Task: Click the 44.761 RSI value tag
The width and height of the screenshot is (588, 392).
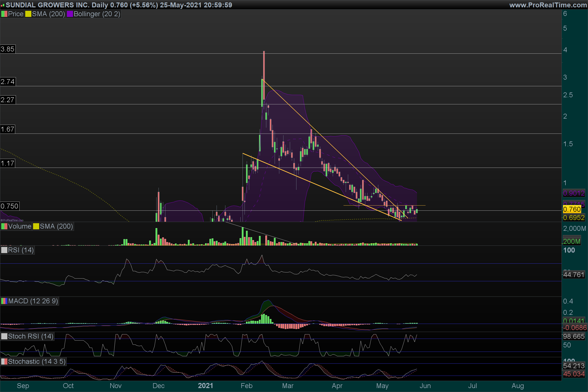Action: coord(574,275)
